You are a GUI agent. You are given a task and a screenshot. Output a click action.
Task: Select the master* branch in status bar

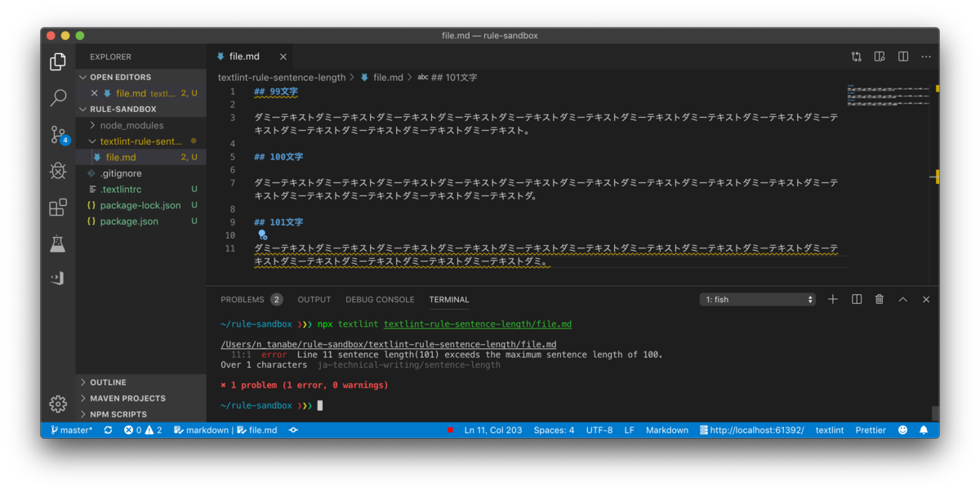point(71,430)
